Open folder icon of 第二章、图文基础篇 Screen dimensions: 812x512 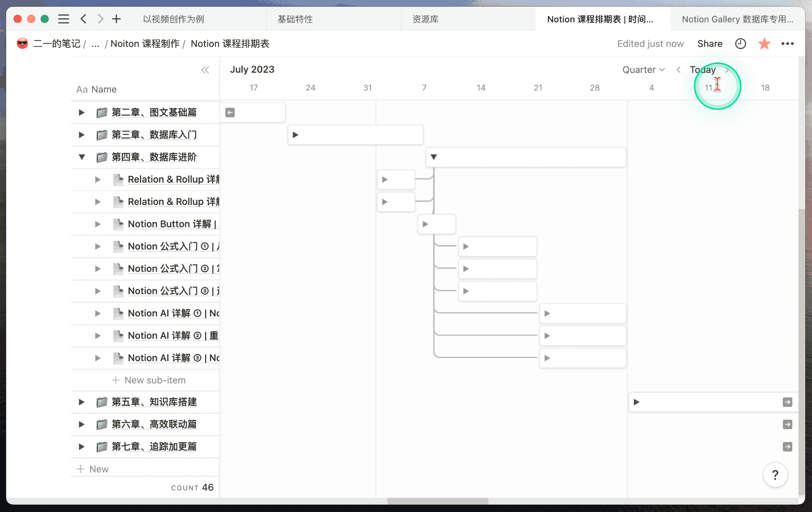click(102, 112)
